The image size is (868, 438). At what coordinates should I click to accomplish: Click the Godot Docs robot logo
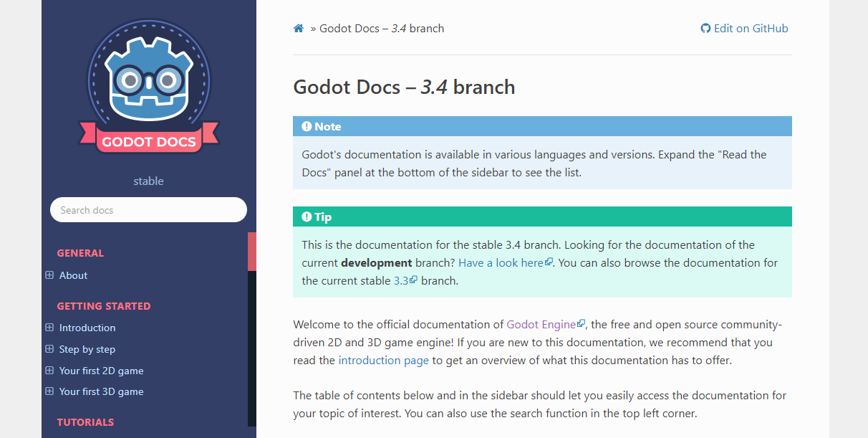click(x=149, y=85)
